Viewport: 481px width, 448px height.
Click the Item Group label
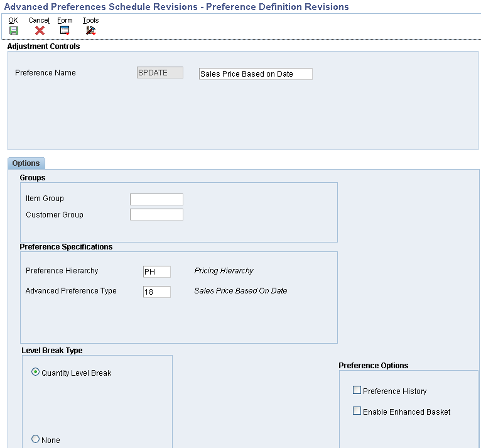click(45, 199)
